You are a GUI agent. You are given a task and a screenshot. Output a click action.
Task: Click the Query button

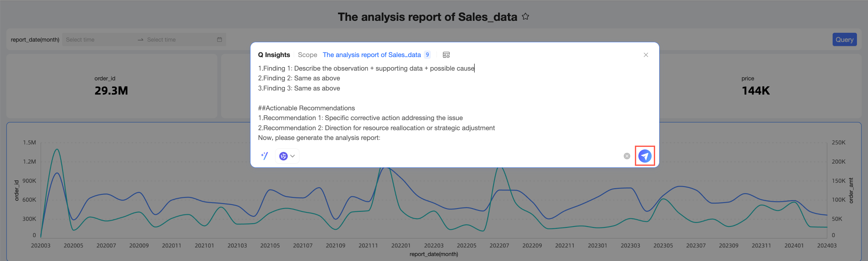click(844, 39)
